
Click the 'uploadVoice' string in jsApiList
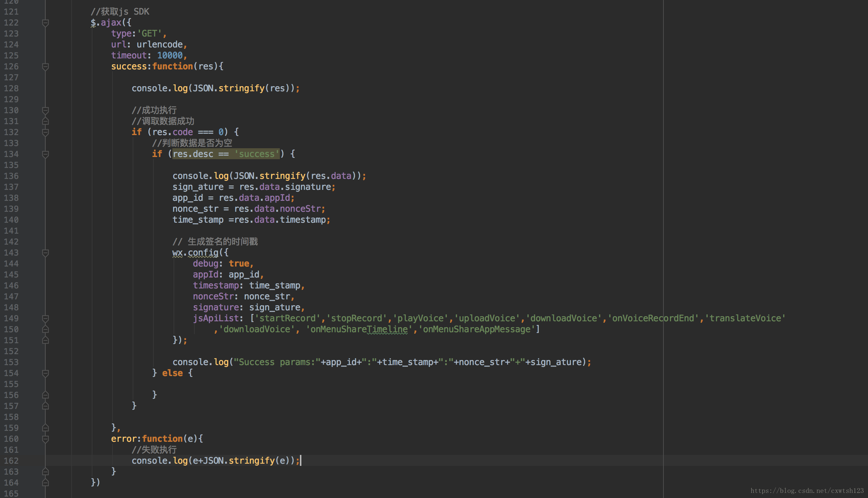click(x=487, y=318)
